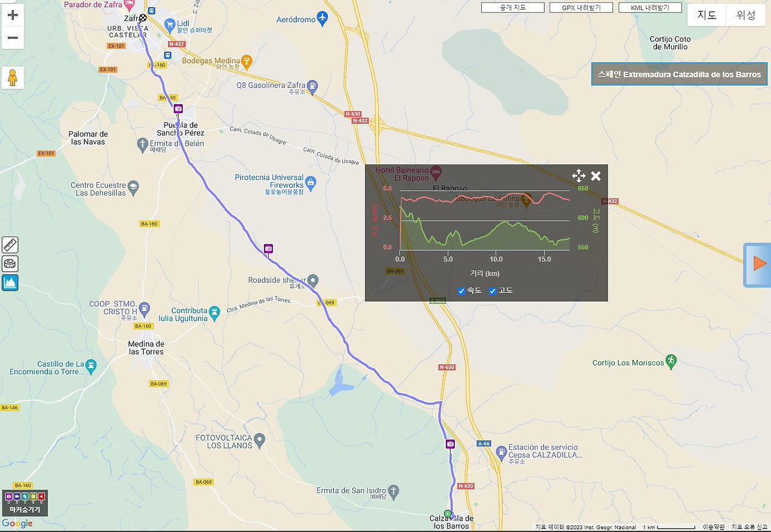Close the speed and elevation chart
Image resolution: width=771 pixels, height=532 pixels.
pyautogui.click(x=596, y=176)
